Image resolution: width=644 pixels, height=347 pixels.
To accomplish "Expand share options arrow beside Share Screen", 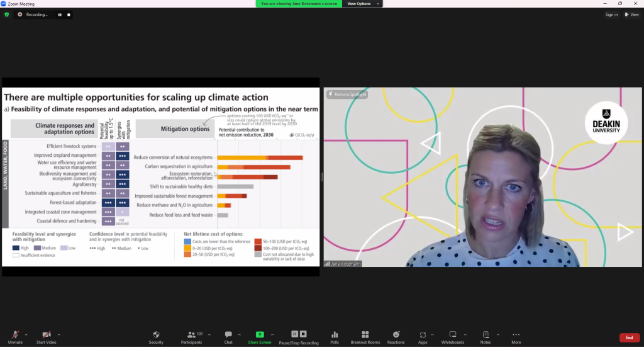I will click(x=272, y=334).
